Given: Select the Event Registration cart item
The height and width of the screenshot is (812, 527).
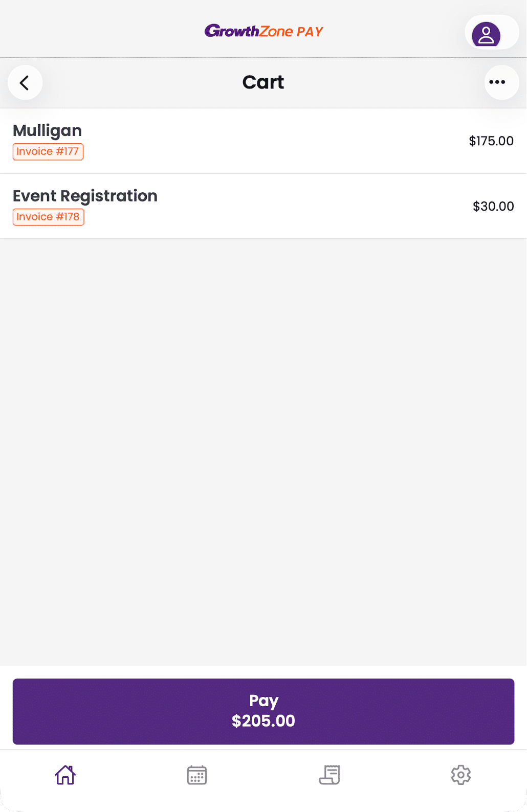Looking at the screenshot, I should click(263, 206).
